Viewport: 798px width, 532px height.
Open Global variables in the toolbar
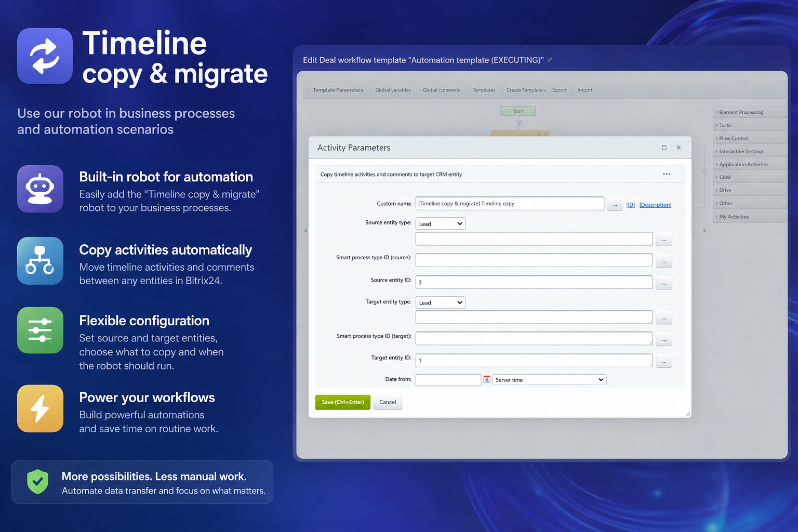tap(393, 90)
